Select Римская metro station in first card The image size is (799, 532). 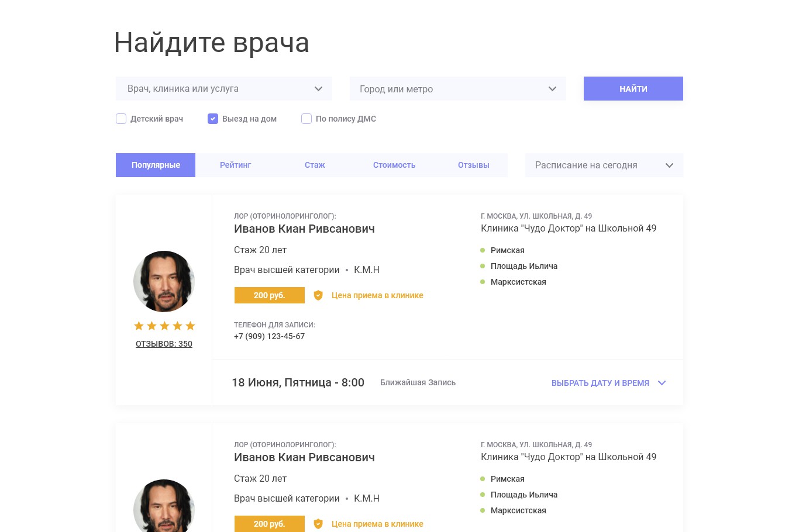pyautogui.click(x=507, y=250)
